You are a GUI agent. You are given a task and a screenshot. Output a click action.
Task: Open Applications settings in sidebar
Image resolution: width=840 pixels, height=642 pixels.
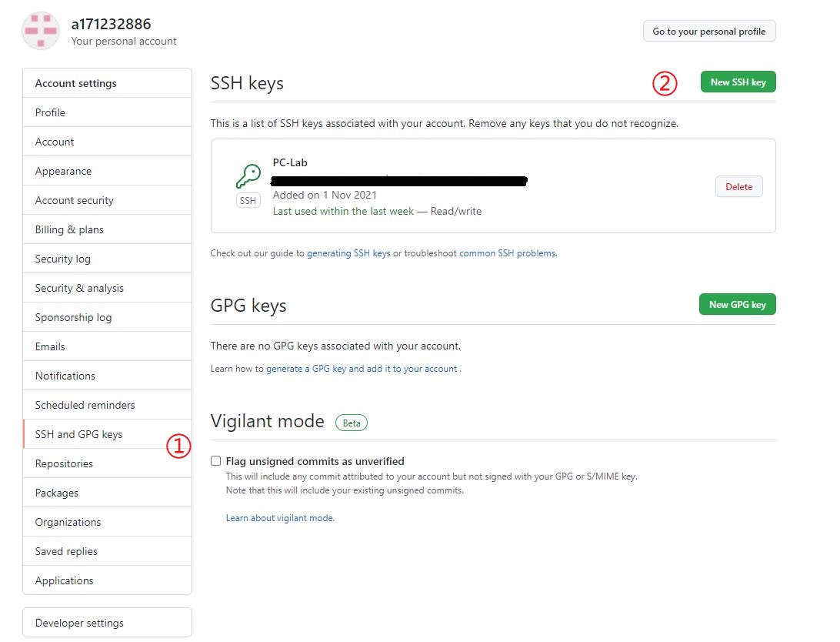(x=107, y=580)
